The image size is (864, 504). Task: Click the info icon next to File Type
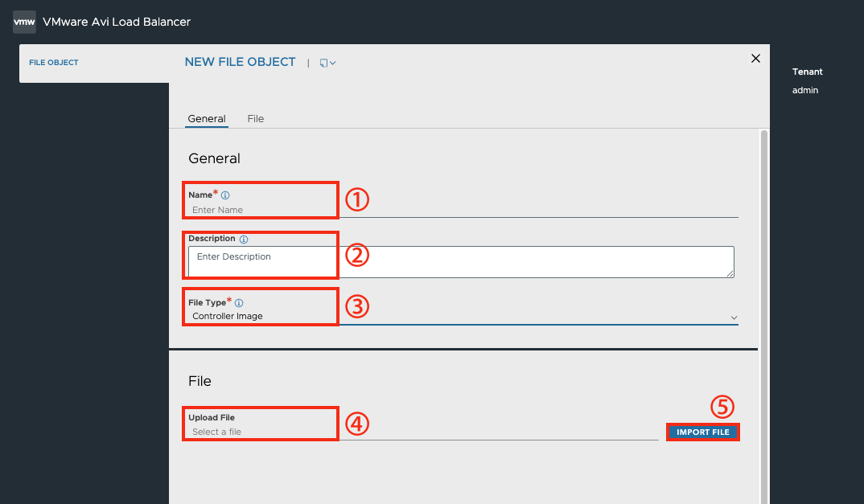pyautogui.click(x=239, y=302)
